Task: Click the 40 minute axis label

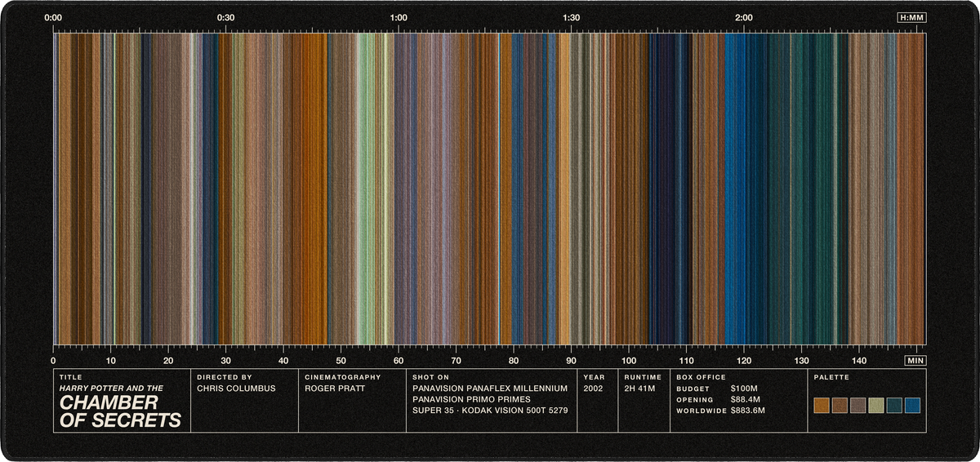Action: (x=283, y=360)
